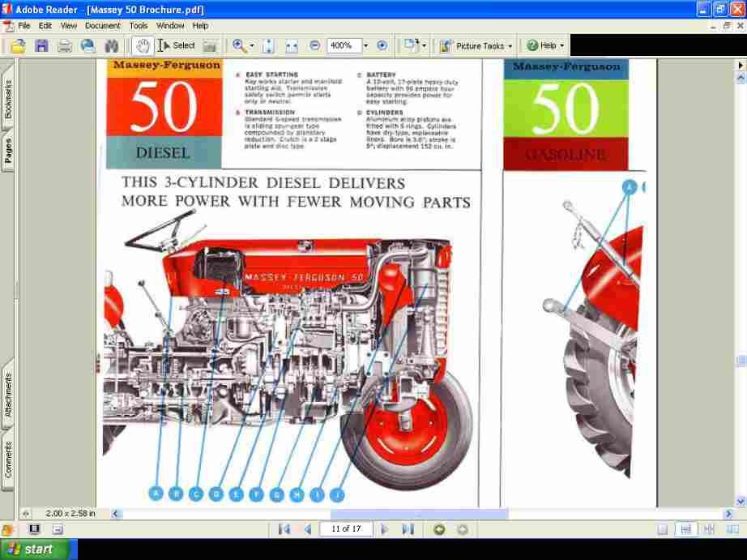Image resolution: width=747 pixels, height=560 pixels.
Task: Print the brochure using the Print icon
Action: coord(64,45)
